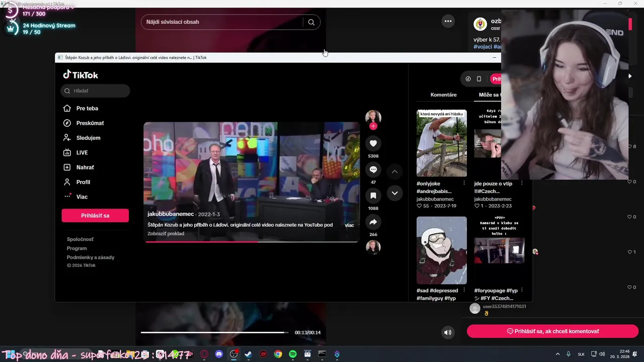Click the #vojaci hashtag in back window
This screenshot has height=362, width=644.
coord(482,47)
